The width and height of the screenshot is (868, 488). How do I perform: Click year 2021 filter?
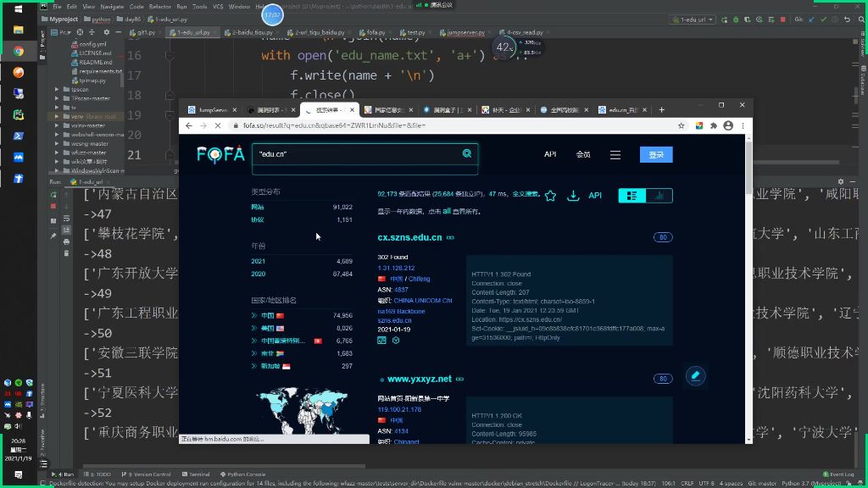258,261
